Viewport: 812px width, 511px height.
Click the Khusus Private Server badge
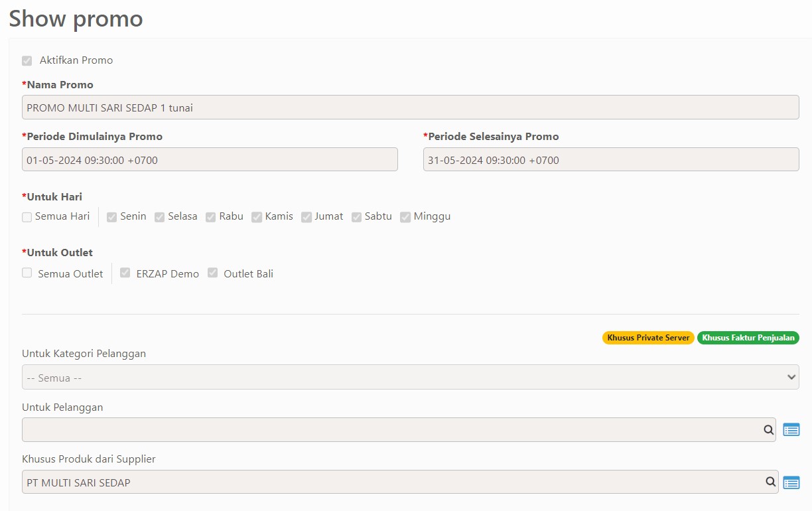[648, 338]
